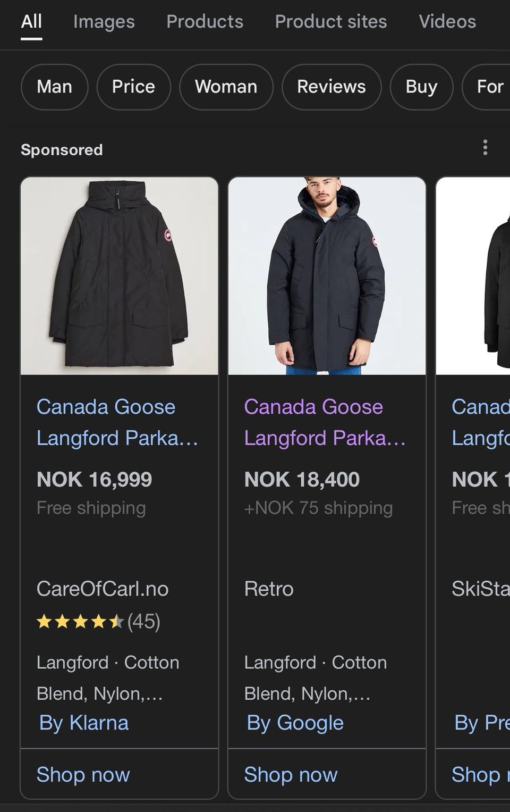Tap Shop now under Retro listing
Viewport: 510px width, 812px height.
(x=291, y=774)
